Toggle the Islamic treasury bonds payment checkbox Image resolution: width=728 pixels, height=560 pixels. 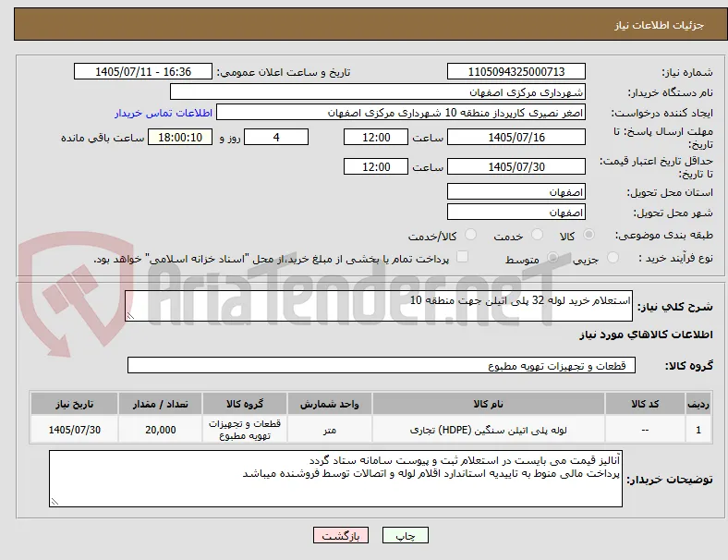[463, 257]
